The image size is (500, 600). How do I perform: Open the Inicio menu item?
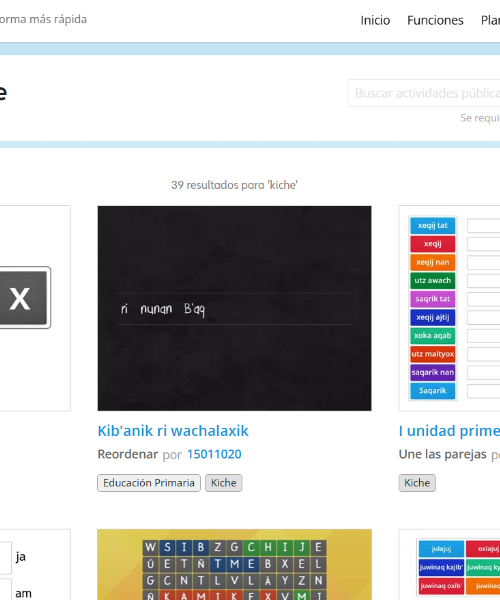[375, 20]
